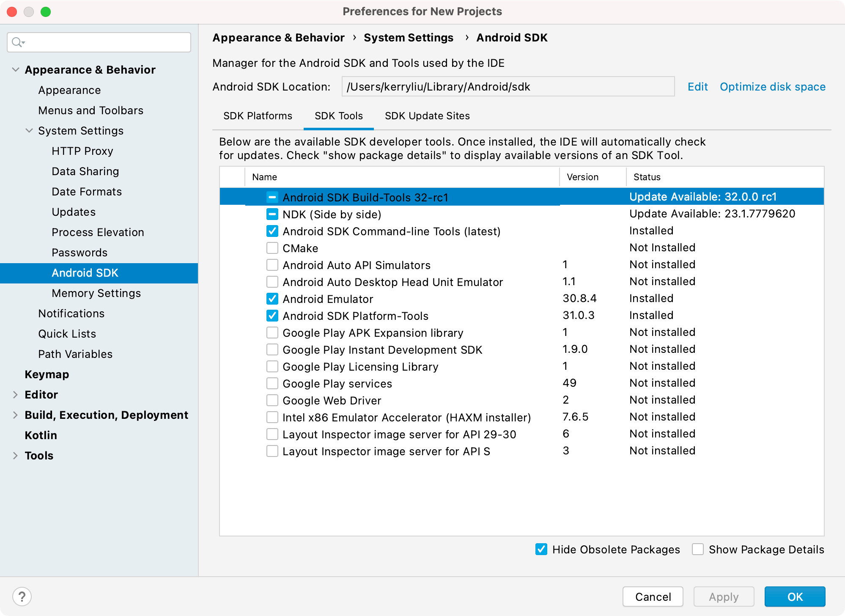
Task: Open Date Formats settings
Action: pyautogui.click(x=87, y=192)
